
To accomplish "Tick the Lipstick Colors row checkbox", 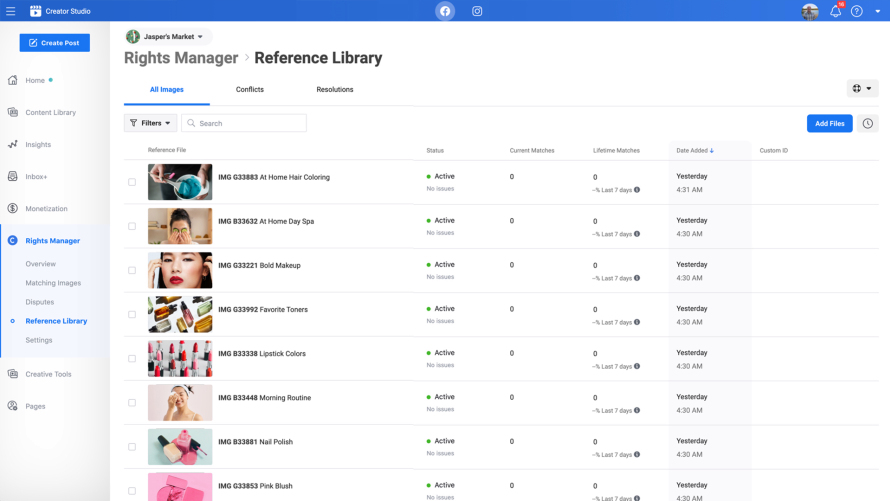I will point(132,358).
